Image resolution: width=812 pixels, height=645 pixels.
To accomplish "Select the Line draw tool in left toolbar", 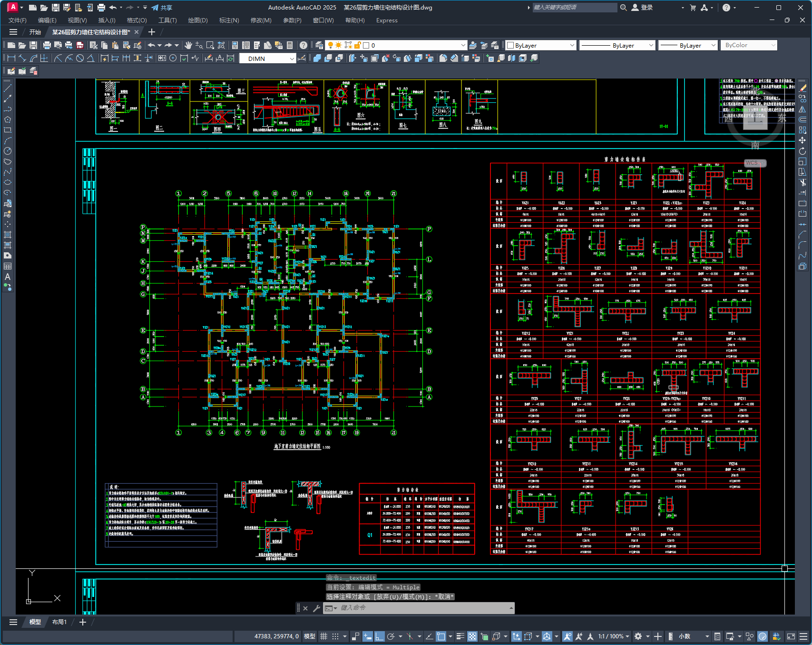I will coord(8,88).
